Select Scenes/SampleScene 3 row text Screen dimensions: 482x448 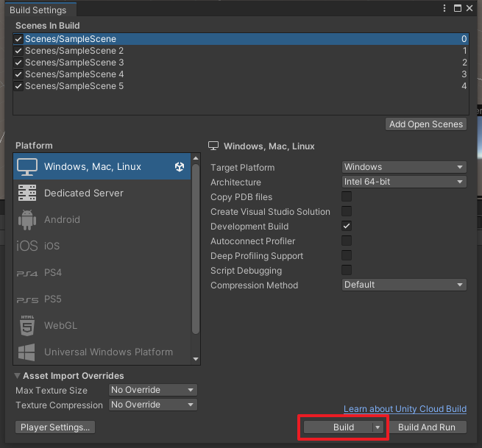coord(74,63)
